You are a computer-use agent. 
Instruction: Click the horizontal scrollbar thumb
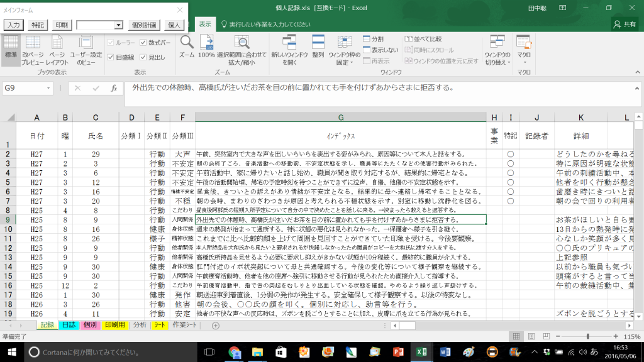407,326
